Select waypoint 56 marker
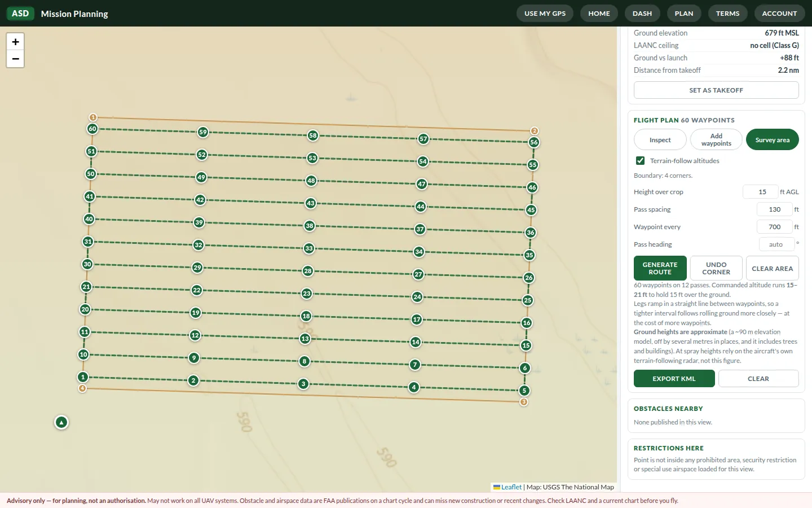812x508 pixels. pyautogui.click(x=534, y=142)
